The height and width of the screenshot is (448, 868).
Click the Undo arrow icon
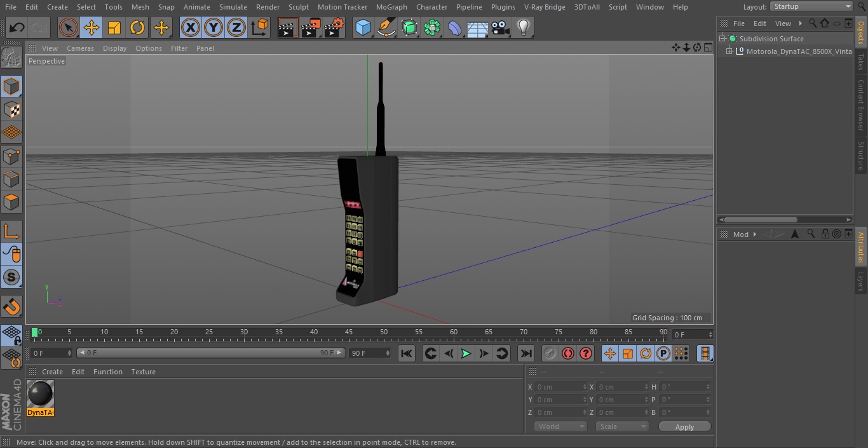[x=17, y=27]
